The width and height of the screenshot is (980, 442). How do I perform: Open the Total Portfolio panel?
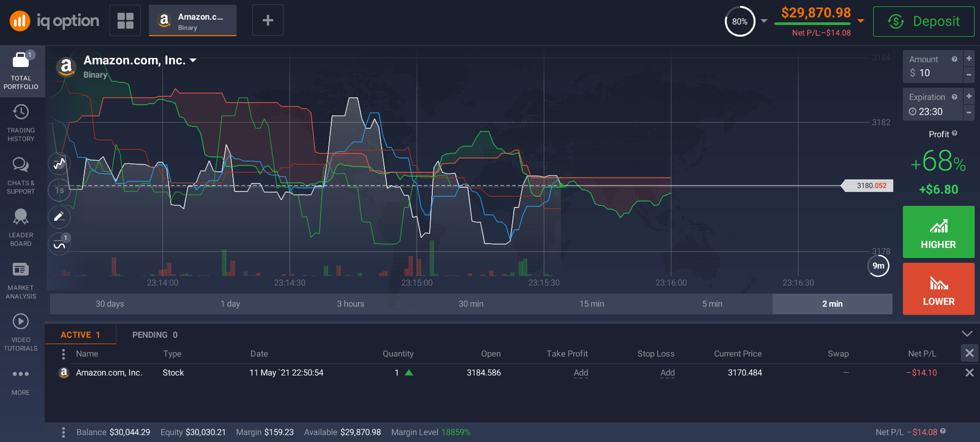21,71
